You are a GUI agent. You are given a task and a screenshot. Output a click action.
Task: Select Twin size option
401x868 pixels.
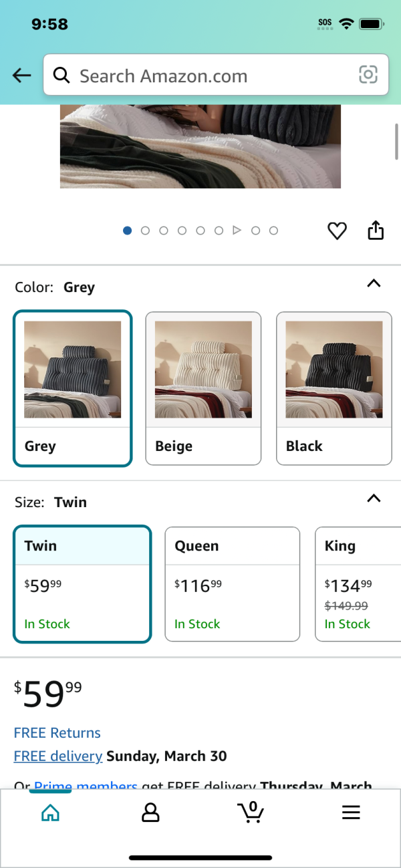(x=83, y=585)
